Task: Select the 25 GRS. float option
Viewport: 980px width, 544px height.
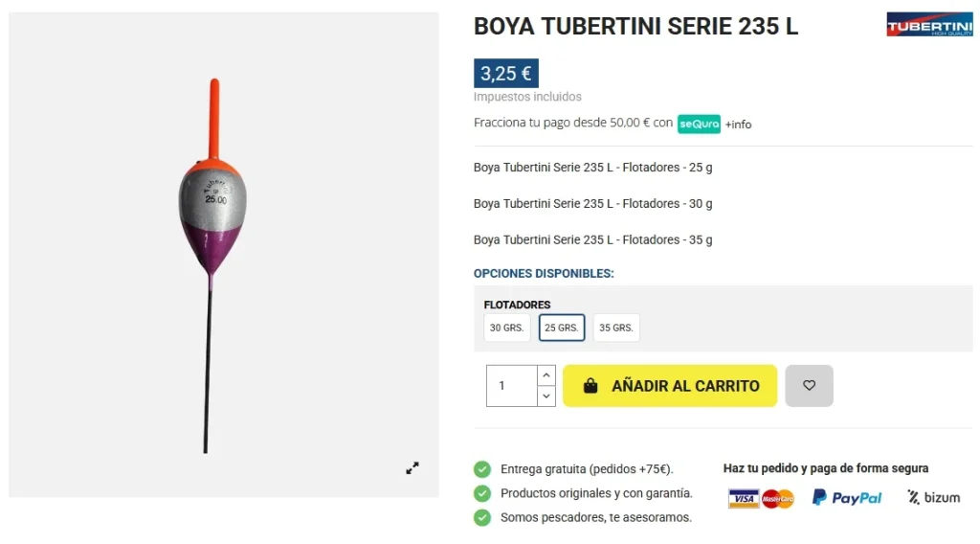Action: pyautogui.click(x=562, y=328)
